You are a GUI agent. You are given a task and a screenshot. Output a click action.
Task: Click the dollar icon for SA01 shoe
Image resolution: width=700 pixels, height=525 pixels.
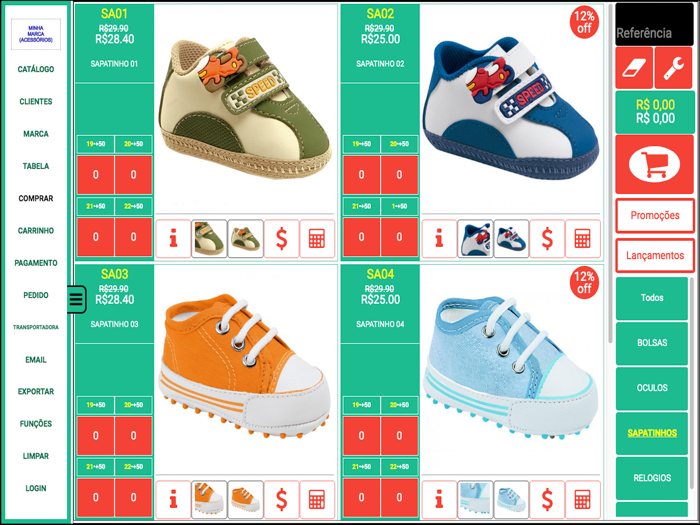click(281, 239)
